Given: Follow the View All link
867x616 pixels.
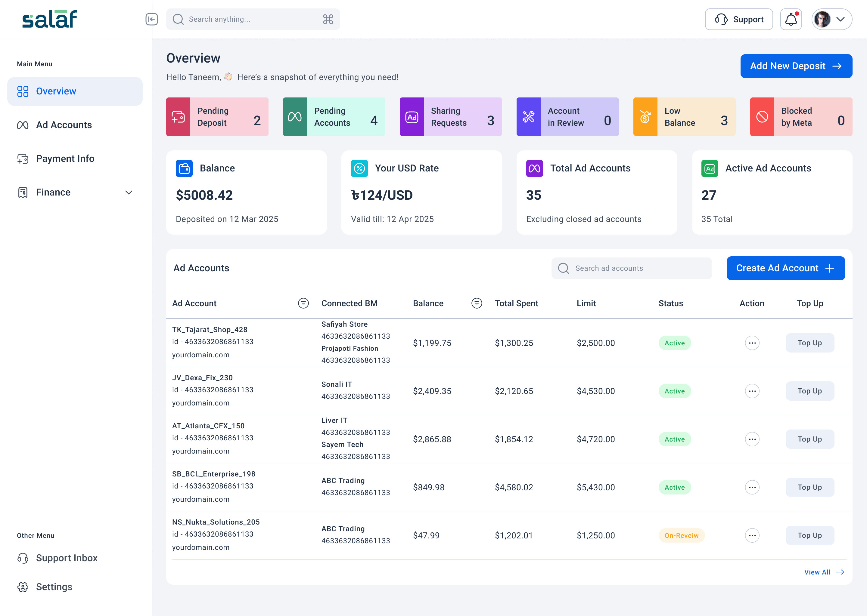Looking at the screenshot, I should [x=824, y=572].
